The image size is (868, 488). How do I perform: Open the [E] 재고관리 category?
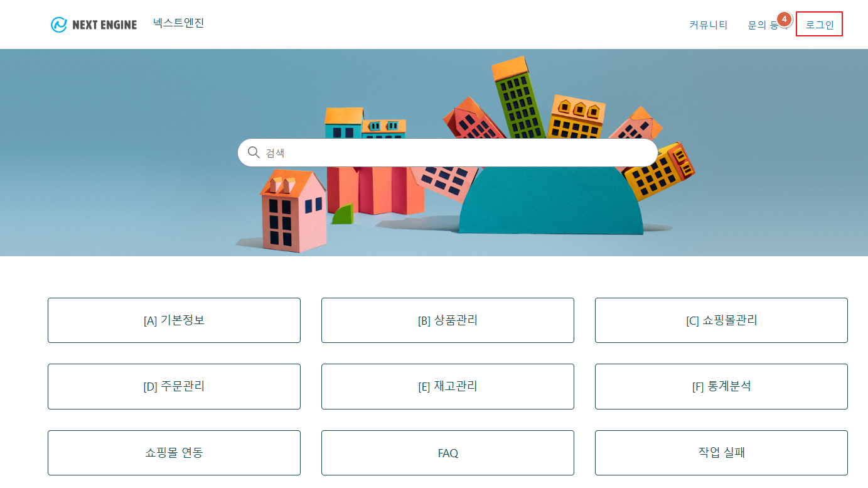tap(447, 386)
